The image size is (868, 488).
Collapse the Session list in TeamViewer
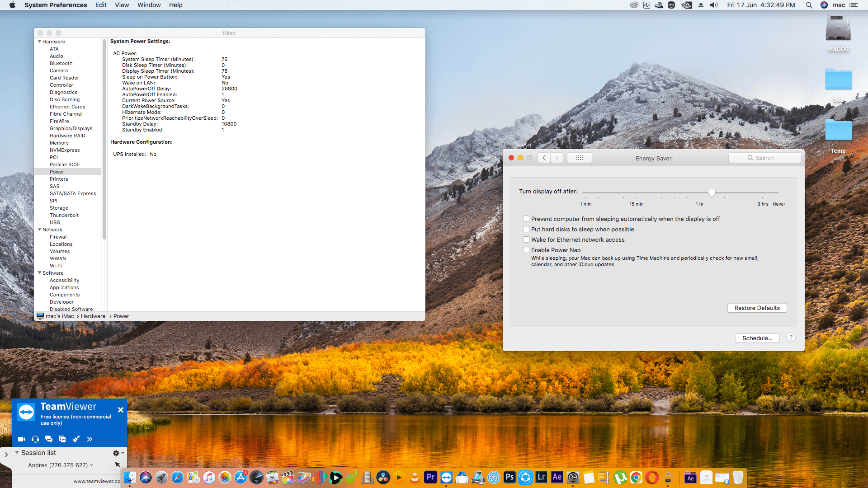coord(17,452)
